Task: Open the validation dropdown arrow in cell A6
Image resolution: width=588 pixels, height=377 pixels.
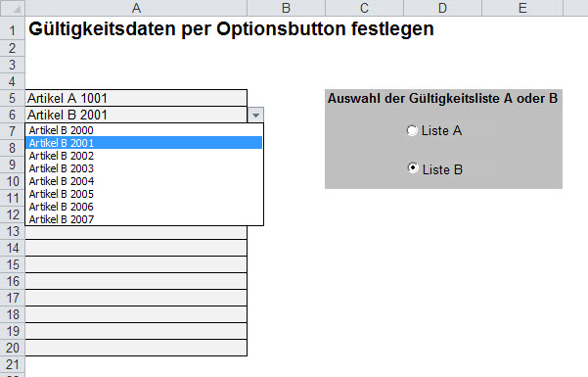Action: 255,115
